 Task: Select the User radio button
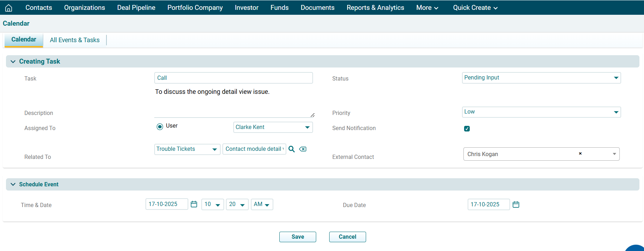point(160,127)
